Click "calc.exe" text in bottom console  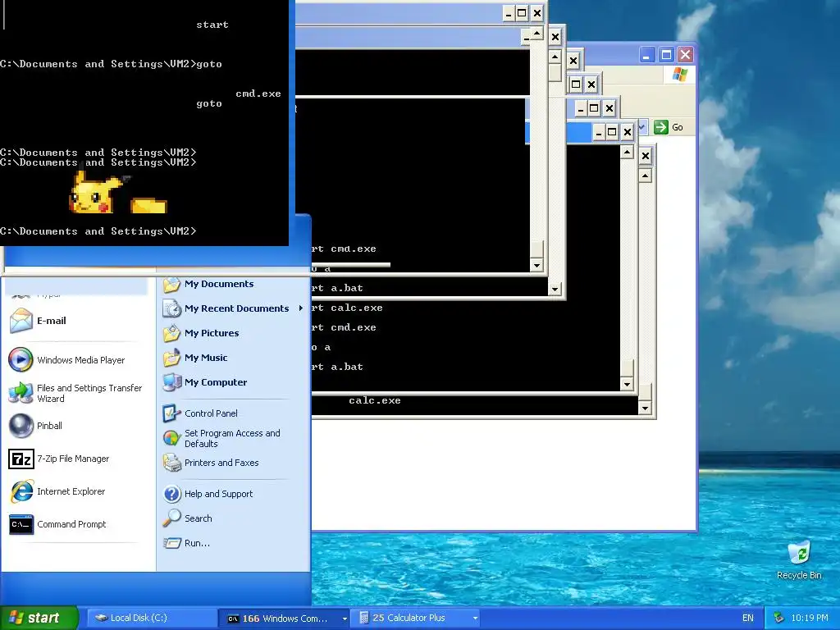pos(374,400)
